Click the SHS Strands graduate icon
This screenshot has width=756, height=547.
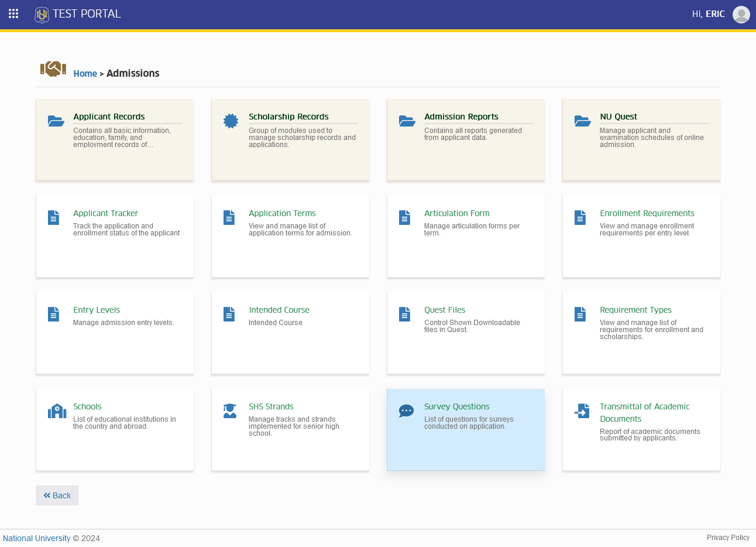click(230, 411)
